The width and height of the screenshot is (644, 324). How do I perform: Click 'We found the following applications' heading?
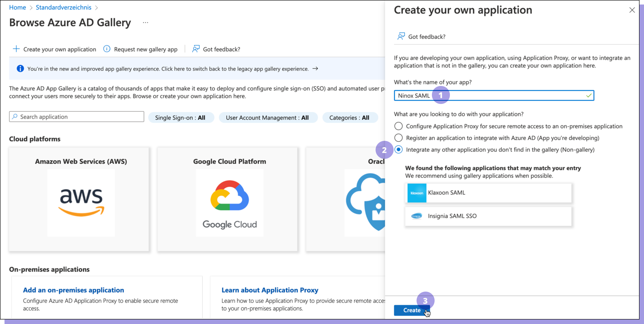[493, 168]
